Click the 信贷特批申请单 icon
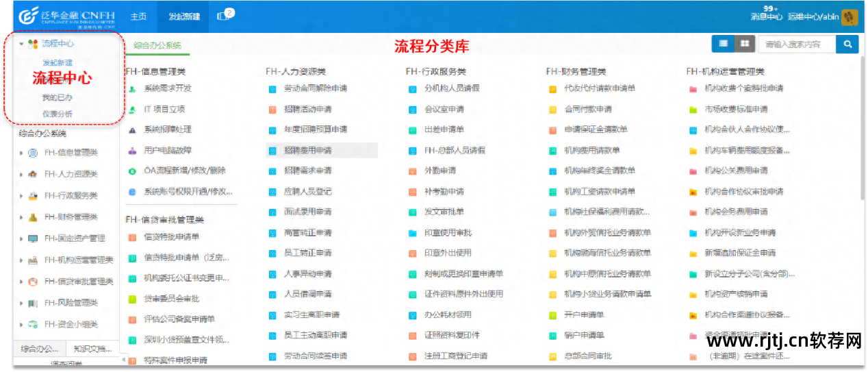This screenshot has width=868, height=372. click(132, 238)
